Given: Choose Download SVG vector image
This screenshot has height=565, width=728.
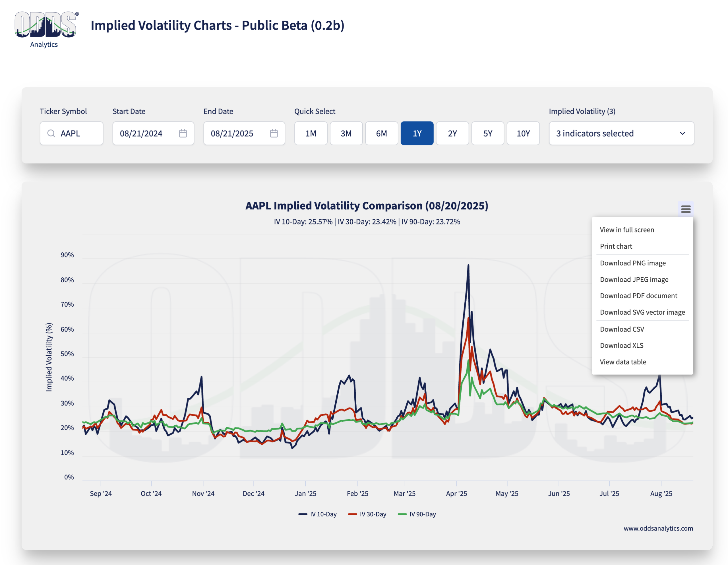Looking at the screenshot, I should coord(642,312).
